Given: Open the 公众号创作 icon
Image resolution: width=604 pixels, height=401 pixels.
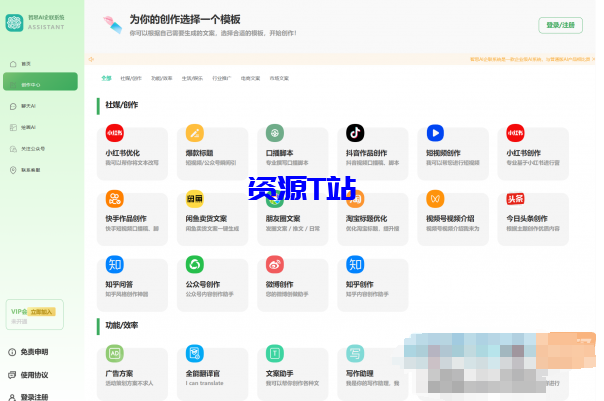Looking at the screenshot, I should click(195, 265).
